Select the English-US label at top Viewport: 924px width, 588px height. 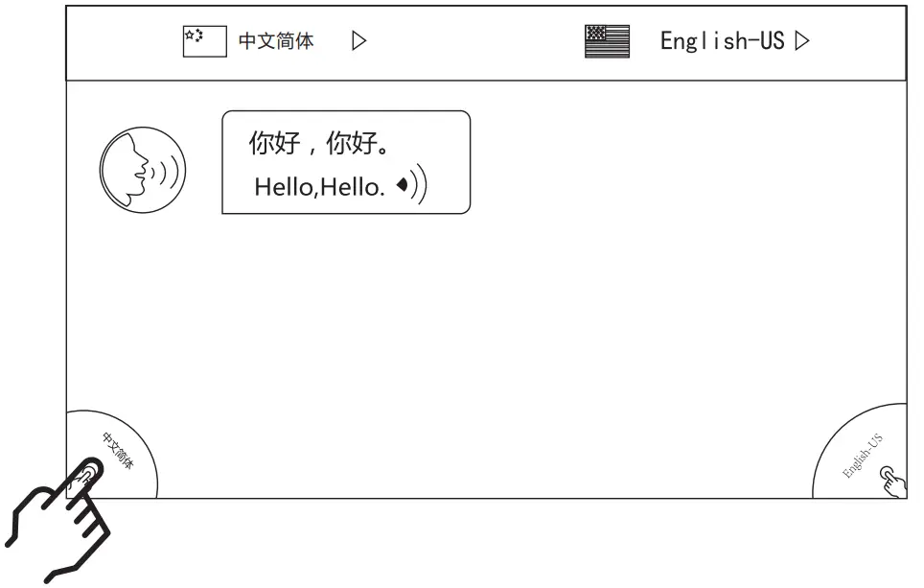click(x=724, y=40)
